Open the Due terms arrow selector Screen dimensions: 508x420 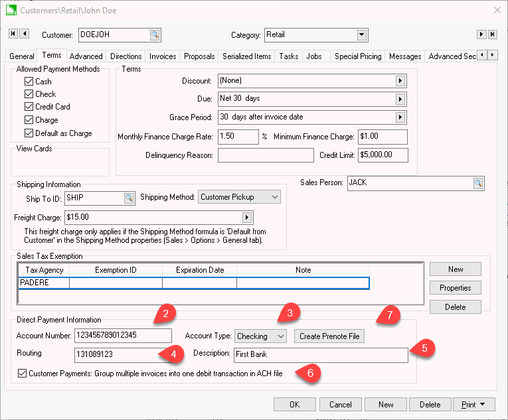(x=400, y=99)
